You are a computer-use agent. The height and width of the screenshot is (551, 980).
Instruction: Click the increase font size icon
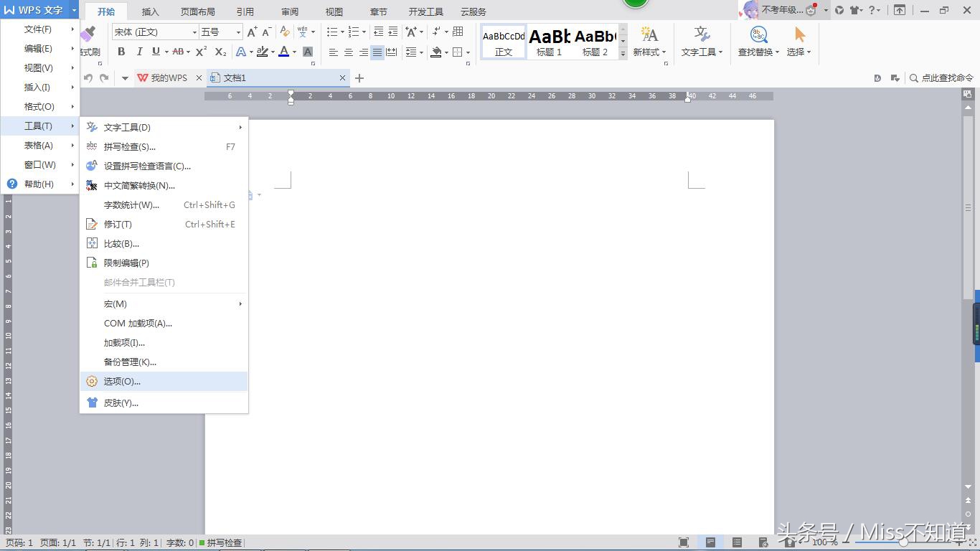[252, 32]
